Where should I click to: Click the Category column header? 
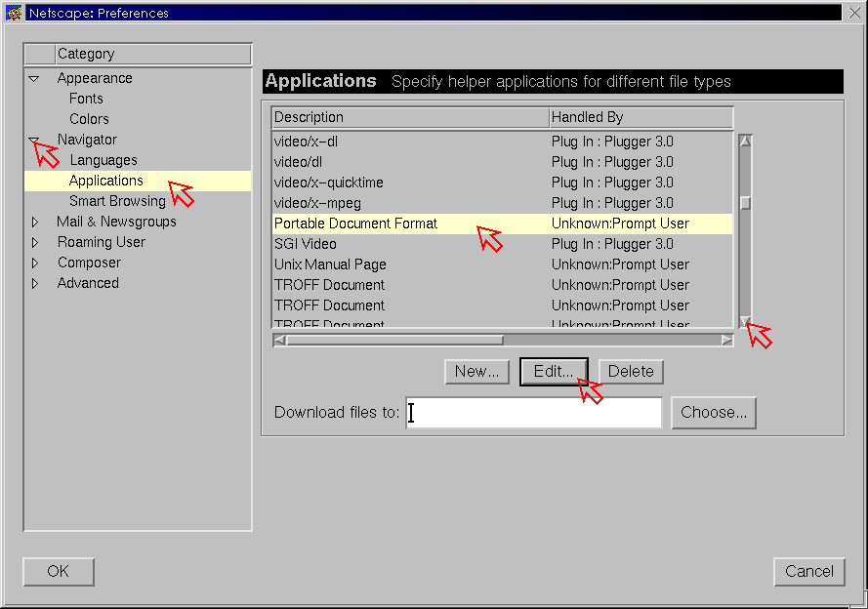(153, 54)
